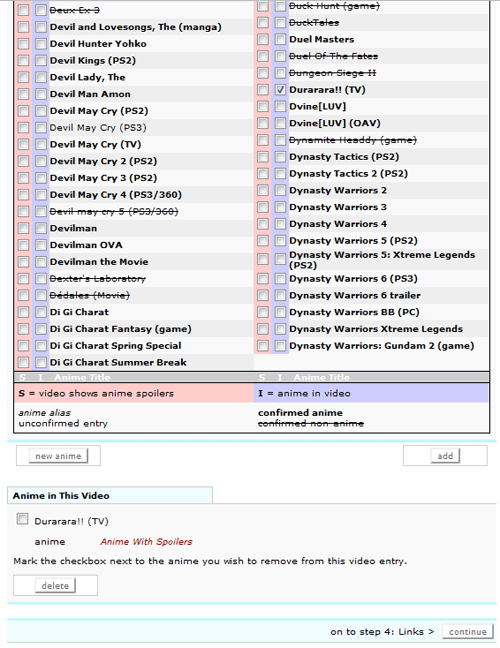The height and width of the screenshot is (648, 500).
Task: Check spoiler box for Devil Hunter Yohko
Action: point(23,44)
